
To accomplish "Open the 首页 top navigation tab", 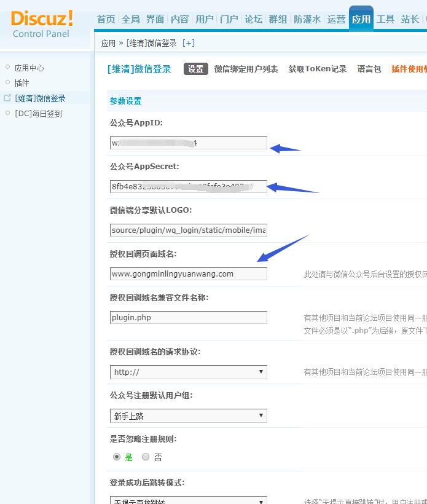I will (106, 19).
